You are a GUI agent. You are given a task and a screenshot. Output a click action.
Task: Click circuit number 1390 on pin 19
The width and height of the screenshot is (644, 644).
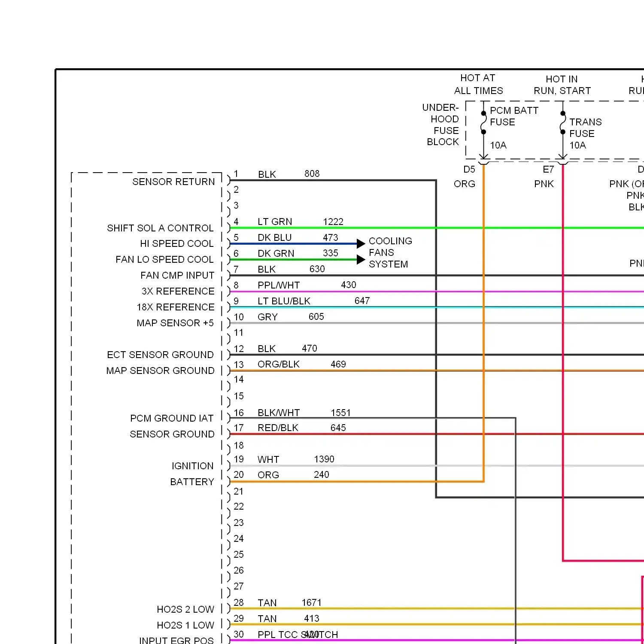click(324, 459)
